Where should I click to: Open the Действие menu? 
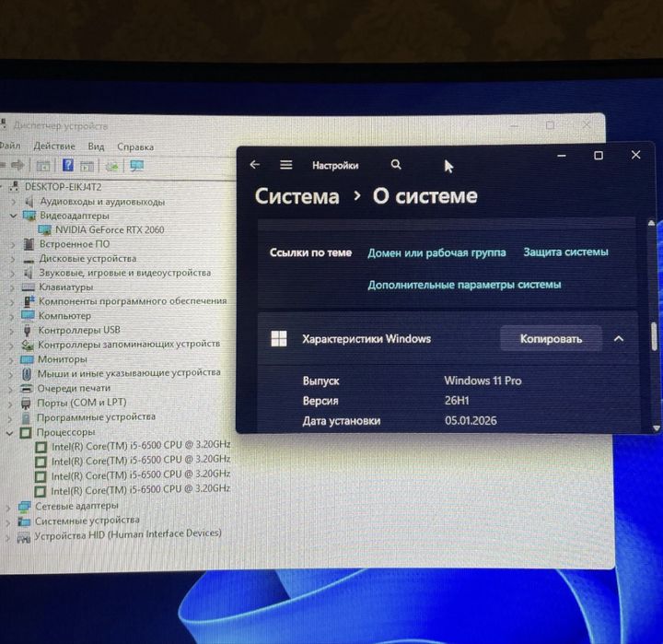[54, 146]
